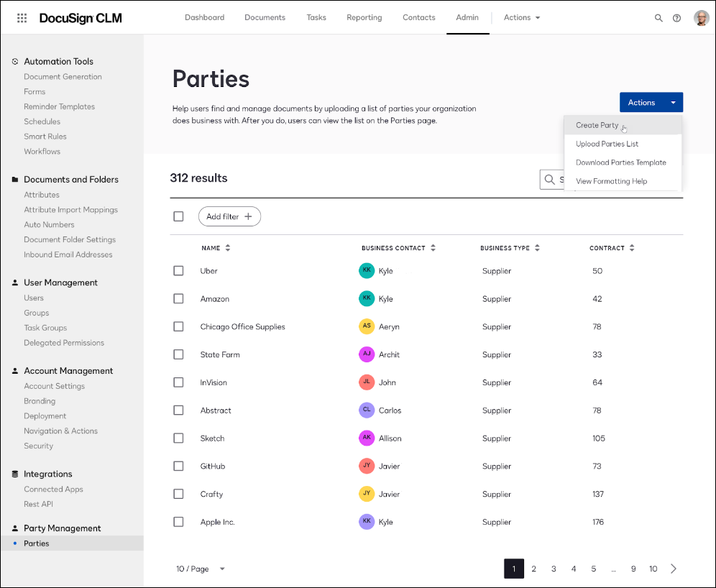Viewport: 716px width, 588px height.
Task: Click the AJ avatar next to Archit
Action: [x=367, y=354]
